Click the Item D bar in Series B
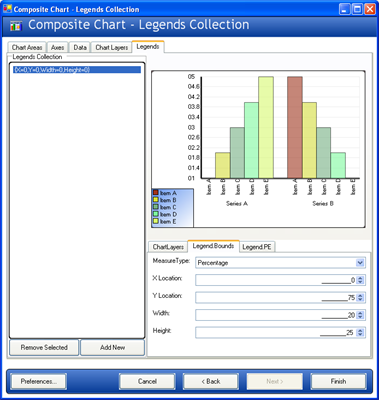 click(338, 165)
